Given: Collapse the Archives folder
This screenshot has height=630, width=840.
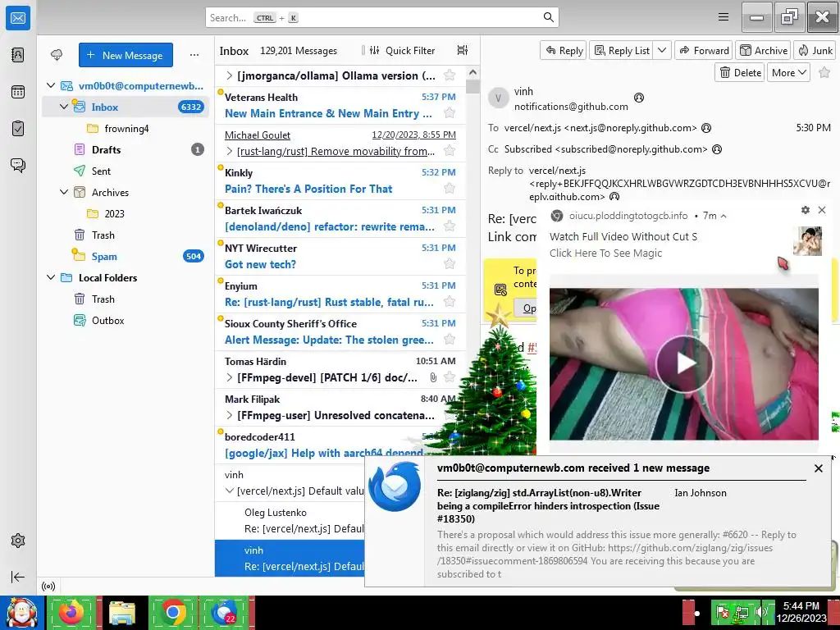Looking at the screenshot, I should point(64,192).
